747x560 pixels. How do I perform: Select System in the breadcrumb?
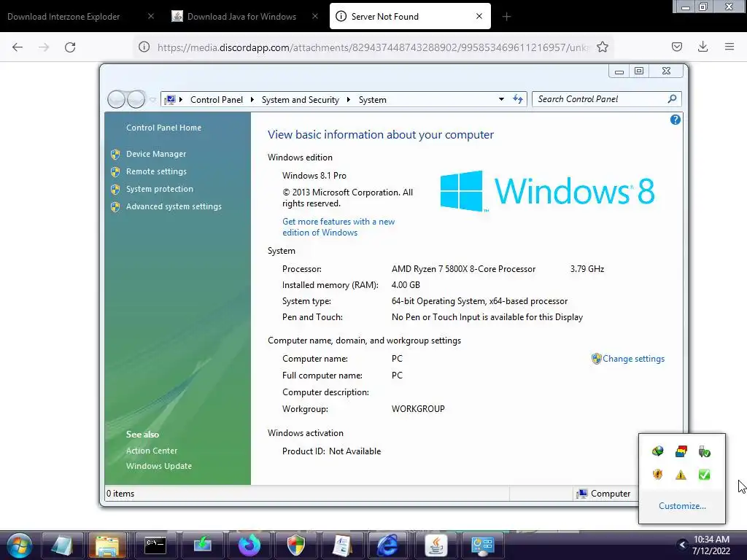[373, 99]
